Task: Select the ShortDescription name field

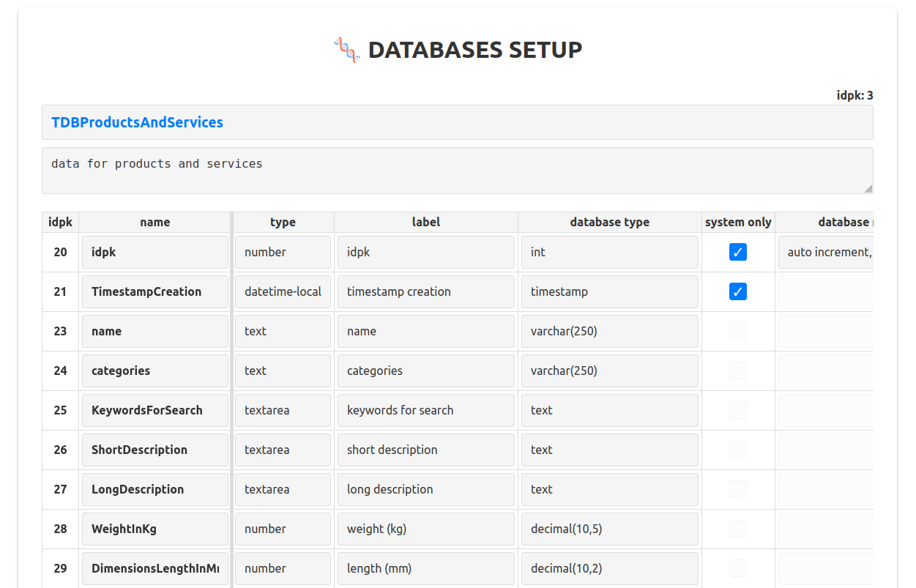Action: point(155,450)
